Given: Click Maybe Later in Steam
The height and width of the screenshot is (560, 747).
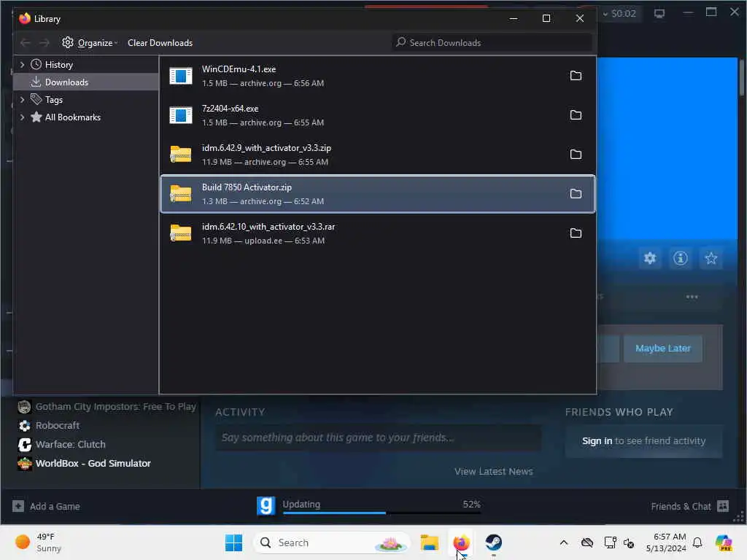Looking at the screenshot, I should [662, 349].
